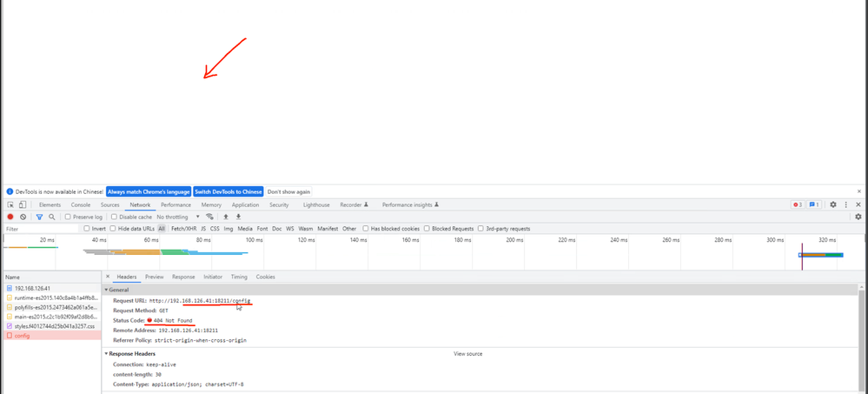868x394 pixels.
Task: Switch to the Security tab
Action: pos(279,204)
